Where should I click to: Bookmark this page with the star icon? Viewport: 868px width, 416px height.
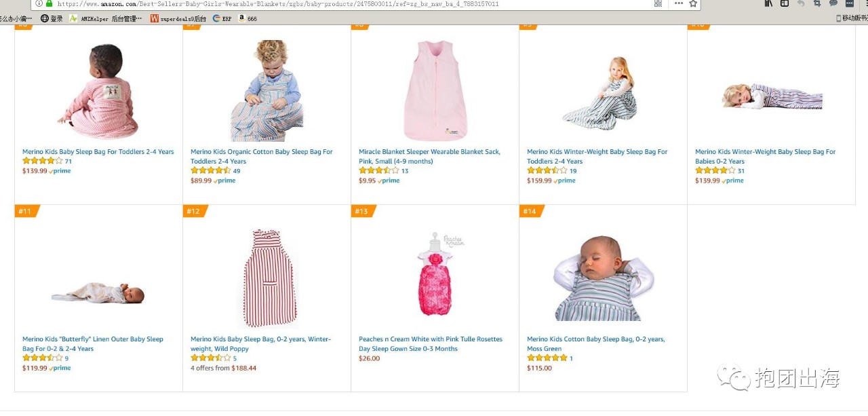tap(693, 3)
